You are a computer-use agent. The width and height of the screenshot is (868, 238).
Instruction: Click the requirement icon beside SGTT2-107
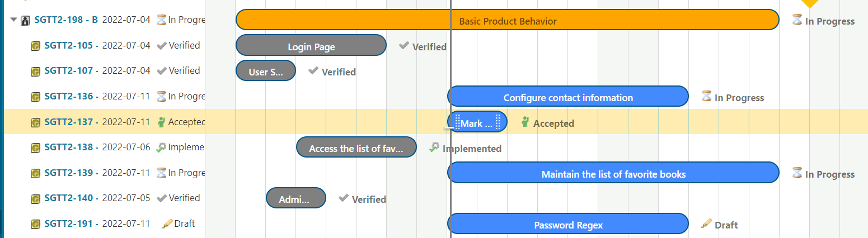[x=35, y=72]
